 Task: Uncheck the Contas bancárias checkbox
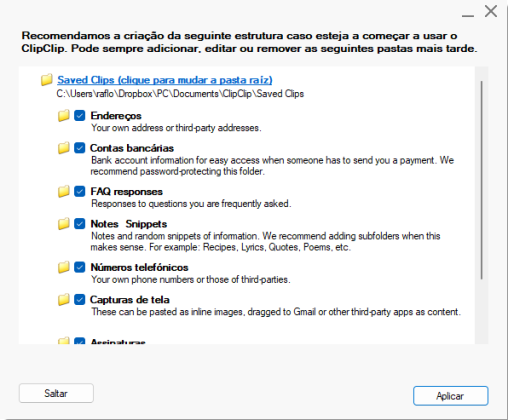(x=80, y=148)
